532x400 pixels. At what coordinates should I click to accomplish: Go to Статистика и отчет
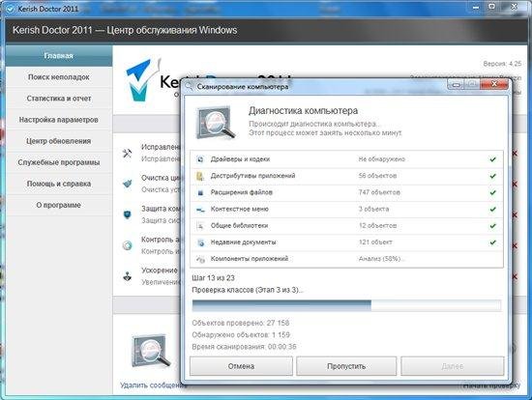58,99
